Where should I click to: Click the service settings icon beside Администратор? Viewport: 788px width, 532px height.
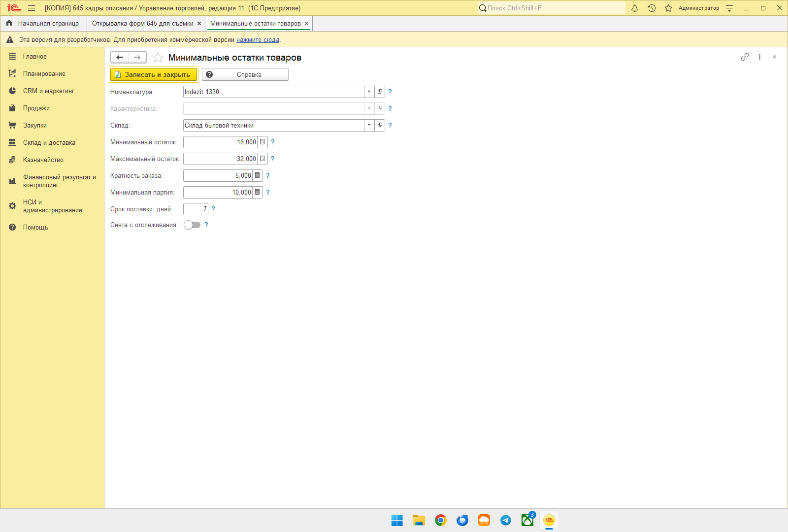click(x=729, y=8)
